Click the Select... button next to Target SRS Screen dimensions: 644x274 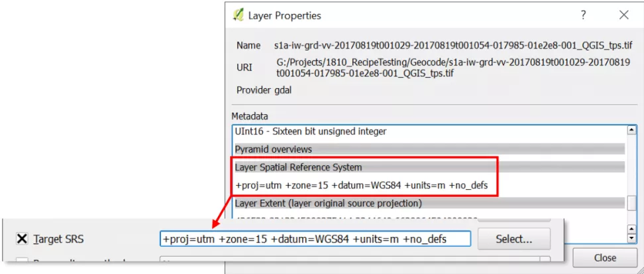point(513,239)
